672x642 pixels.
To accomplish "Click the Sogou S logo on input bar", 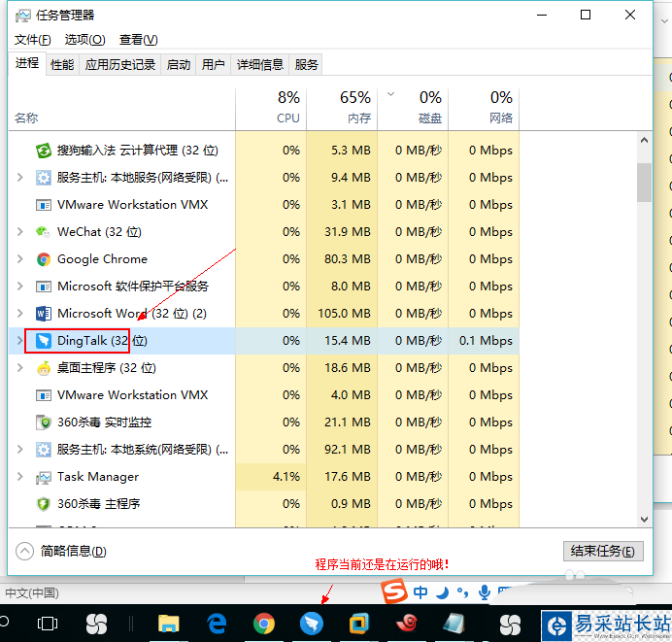I will [x=394, y=591].
